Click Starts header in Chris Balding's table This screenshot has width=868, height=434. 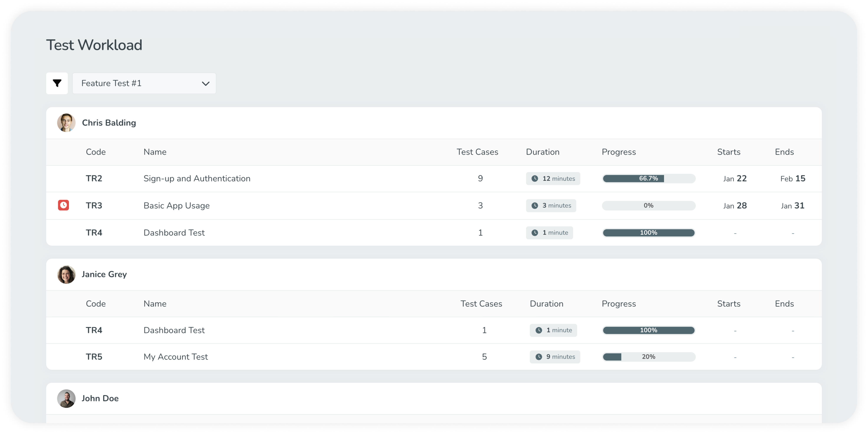[x=729, y=152]
